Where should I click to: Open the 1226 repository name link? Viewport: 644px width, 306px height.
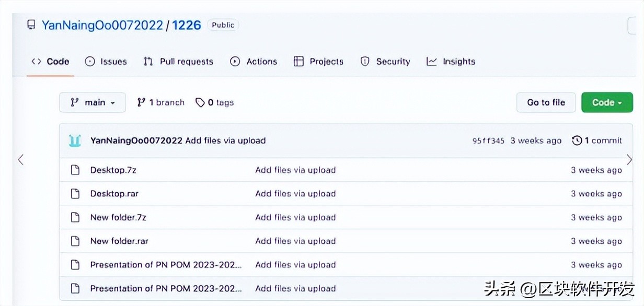pyautogui.click(x=187, y=25)
